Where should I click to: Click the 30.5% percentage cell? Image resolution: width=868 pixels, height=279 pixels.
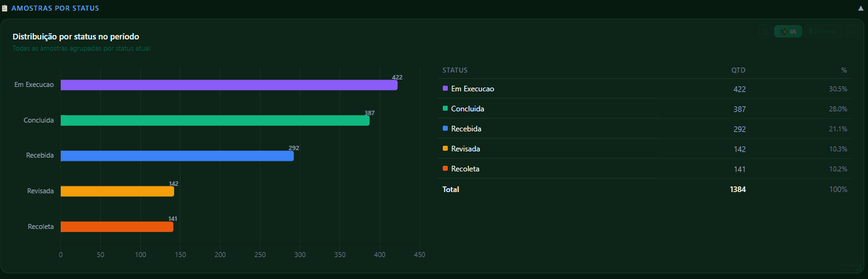(838, 89)
